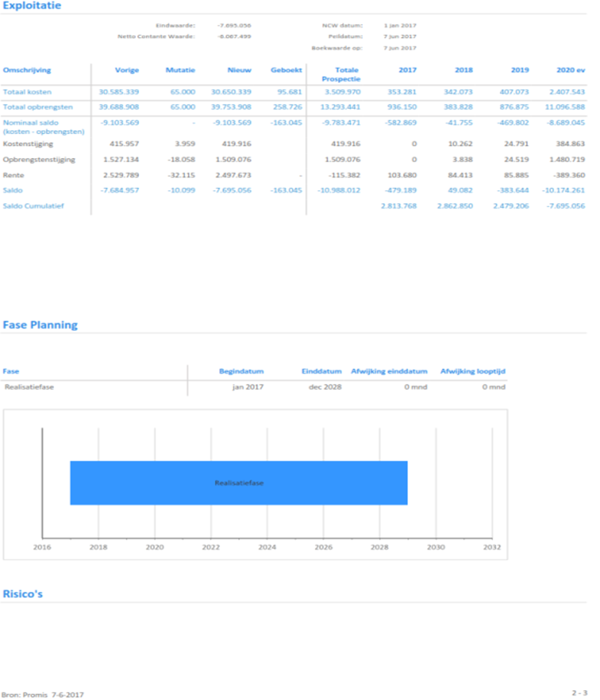Click the Fase column header

[x=10, y=372]
